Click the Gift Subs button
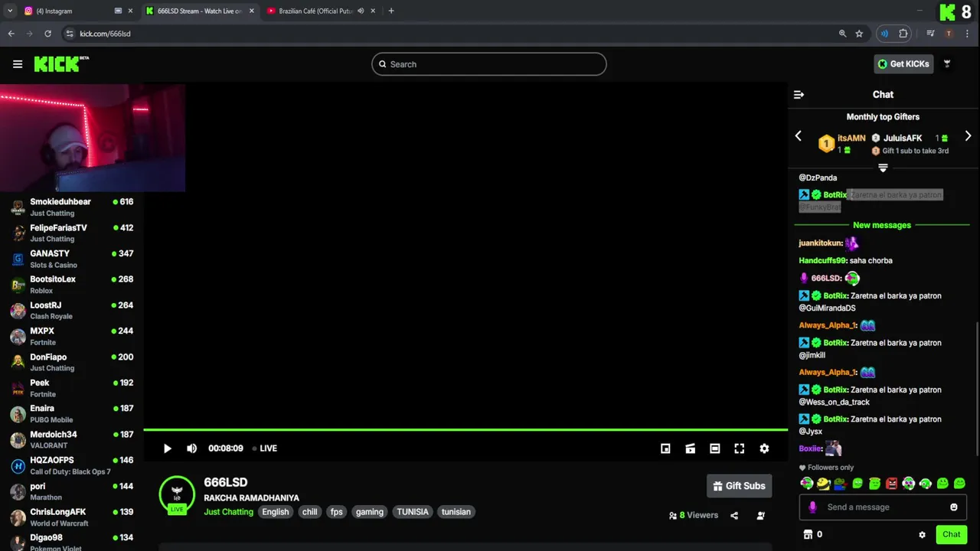 tap(739, 486)
